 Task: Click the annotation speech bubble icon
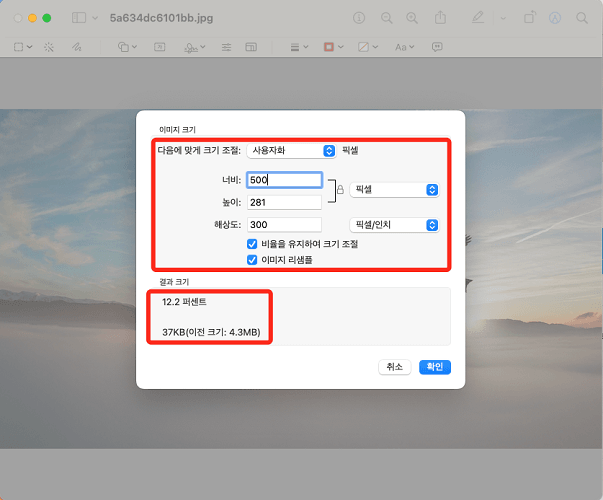[437, 47]
